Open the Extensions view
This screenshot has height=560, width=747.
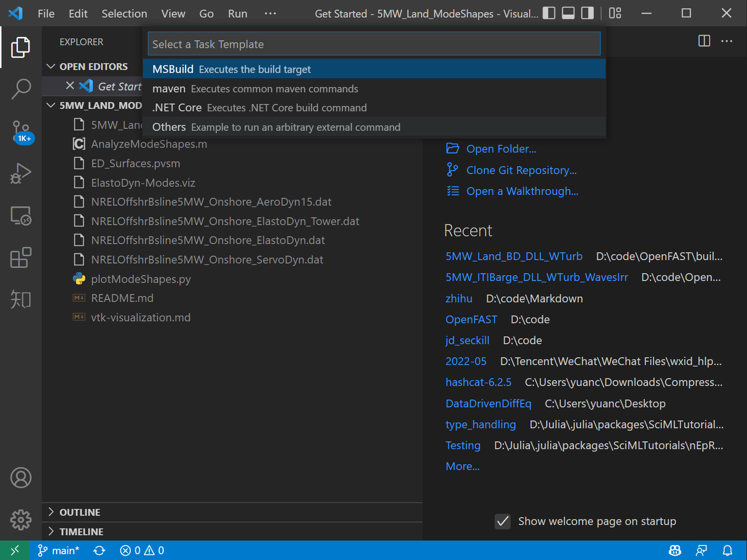pyautogui.click(x=21, y=258)
